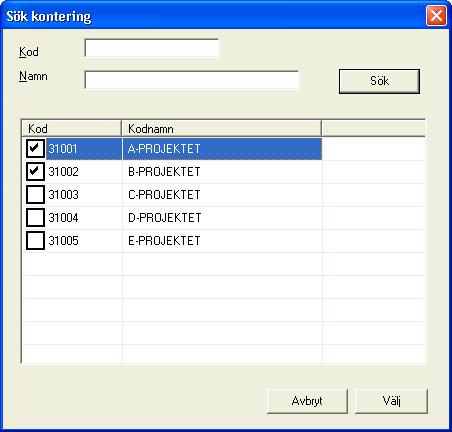
Task: Focus the Kod input field
Action: (152, 48)
